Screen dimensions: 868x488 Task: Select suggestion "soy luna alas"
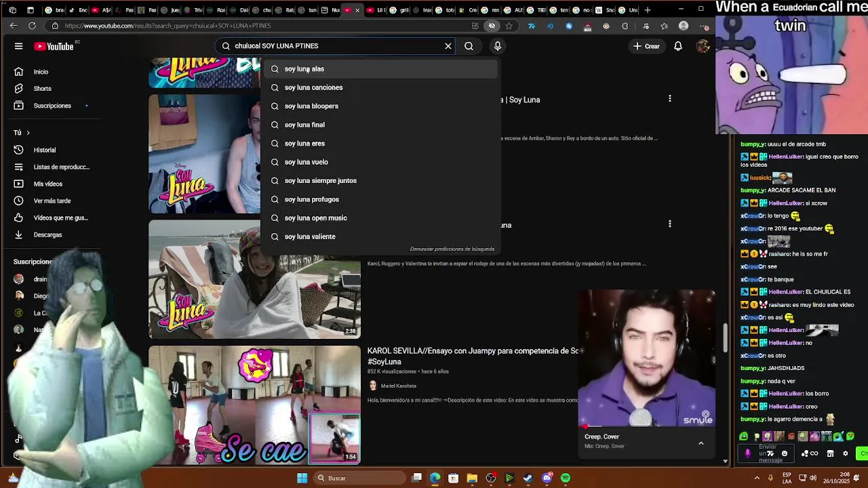380,68
